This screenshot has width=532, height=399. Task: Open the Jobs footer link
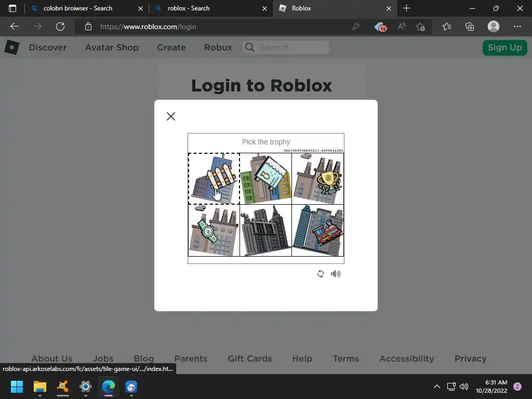click(103, 358)
